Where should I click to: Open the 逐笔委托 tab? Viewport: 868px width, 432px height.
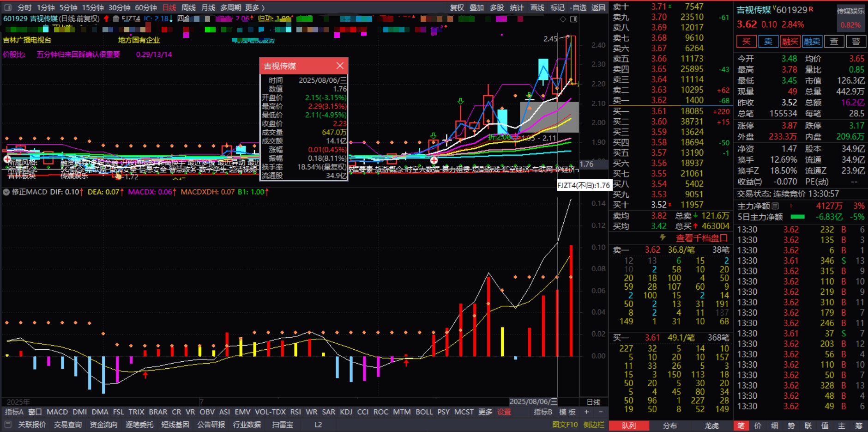point(139,425)
